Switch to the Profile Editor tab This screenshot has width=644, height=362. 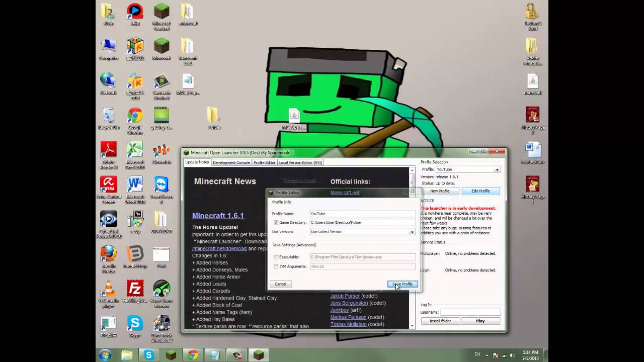pos(264,162)
